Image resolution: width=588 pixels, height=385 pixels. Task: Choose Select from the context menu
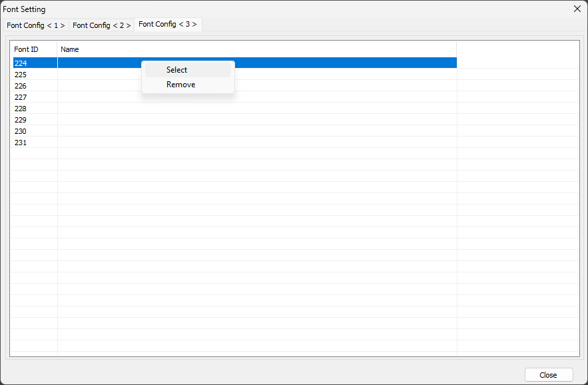tap(177, 70)
